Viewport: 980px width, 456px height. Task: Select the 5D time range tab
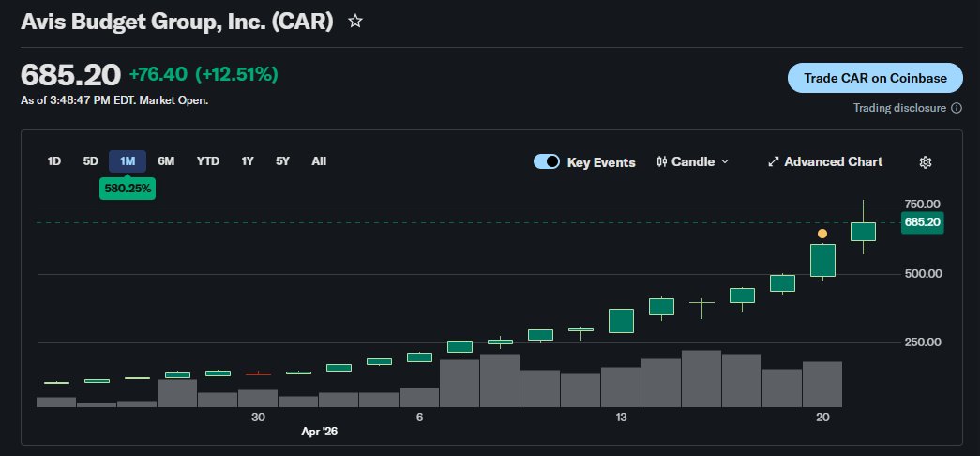point(91,161)
